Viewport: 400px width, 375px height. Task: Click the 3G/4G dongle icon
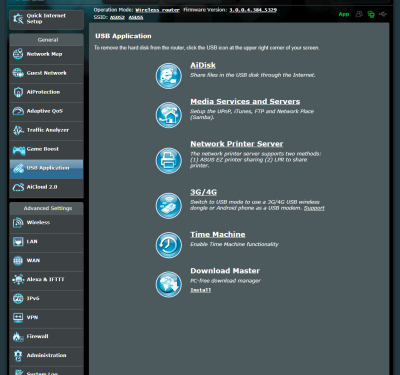(169, 206)
